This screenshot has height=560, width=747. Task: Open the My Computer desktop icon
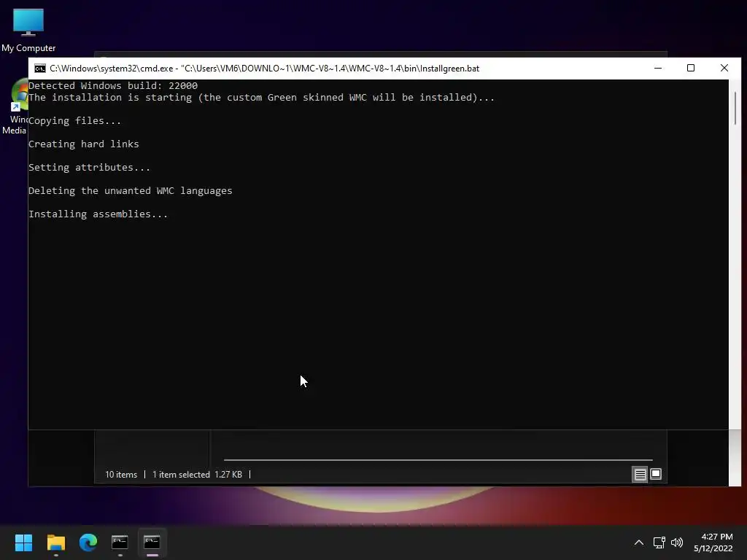coord(28,29)
